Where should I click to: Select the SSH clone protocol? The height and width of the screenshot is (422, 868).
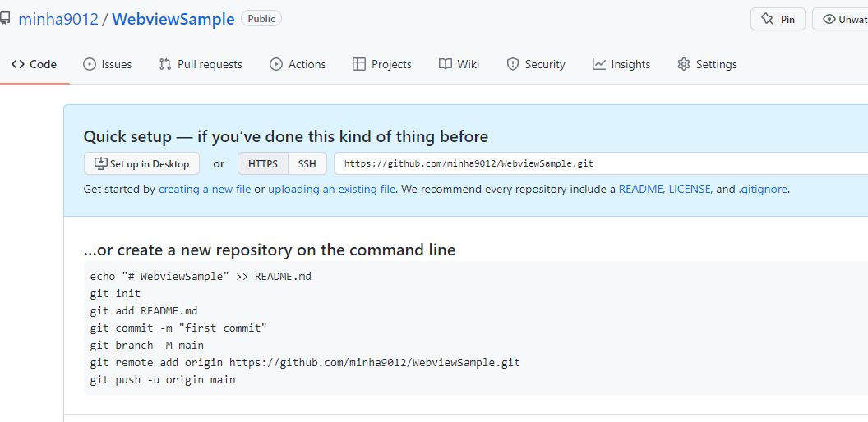click(307, 163)
